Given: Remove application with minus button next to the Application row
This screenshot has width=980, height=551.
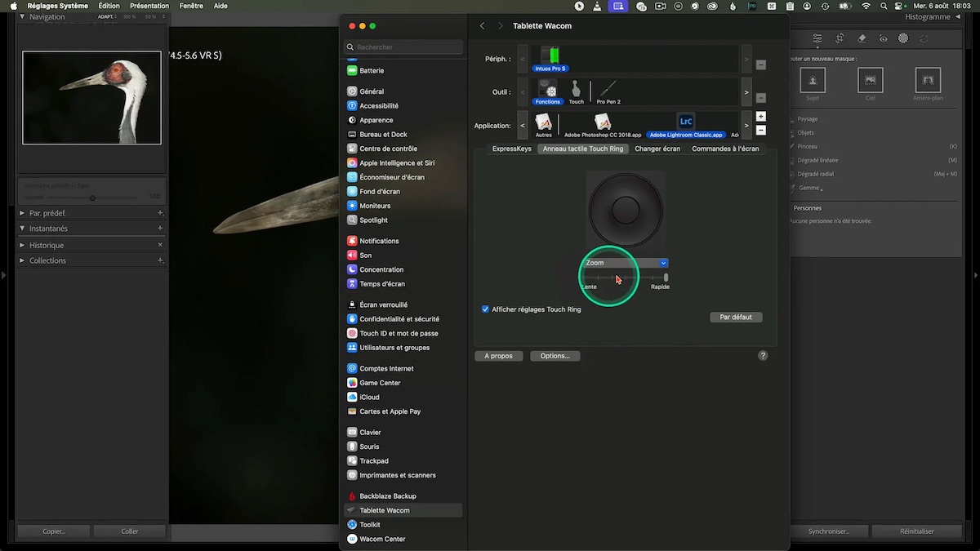Looking at the screenshot, I should click(x=761, y=131).
